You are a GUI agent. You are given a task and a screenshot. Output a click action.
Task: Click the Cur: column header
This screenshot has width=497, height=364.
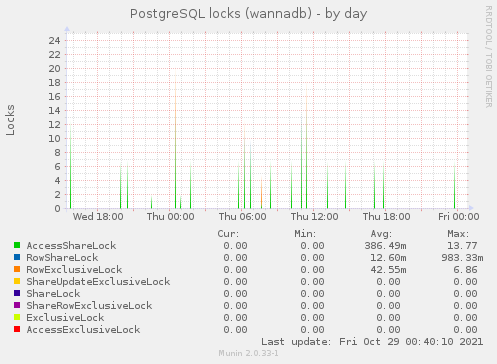click(228, 234)
